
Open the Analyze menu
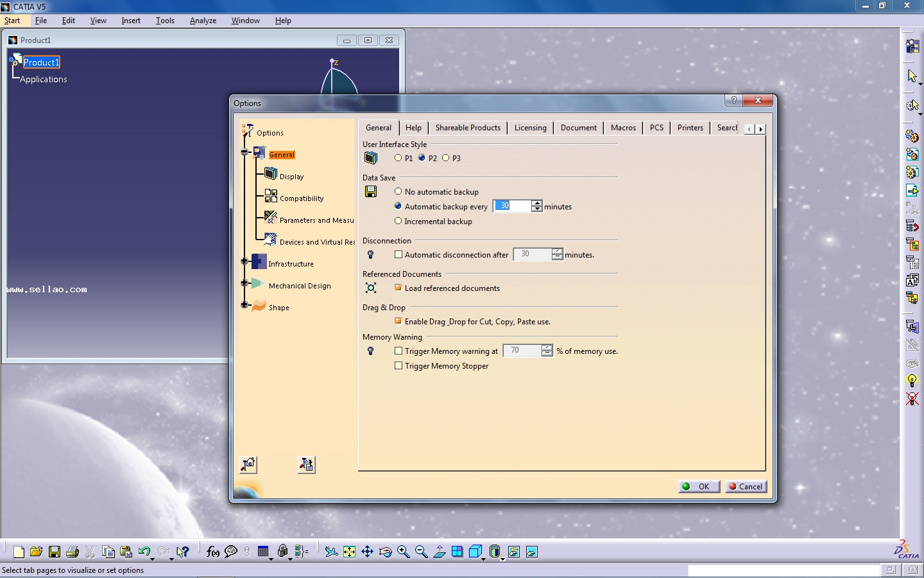point(203,21)
